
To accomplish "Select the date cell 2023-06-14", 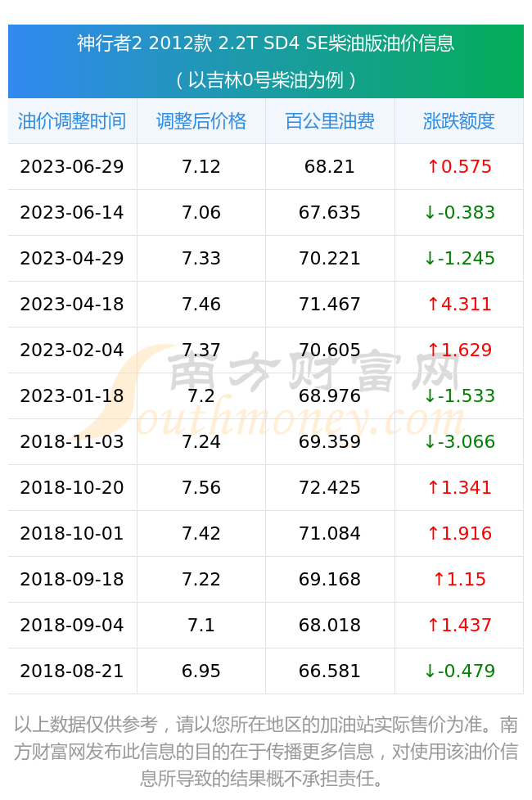I will click(x=72, y=212).
